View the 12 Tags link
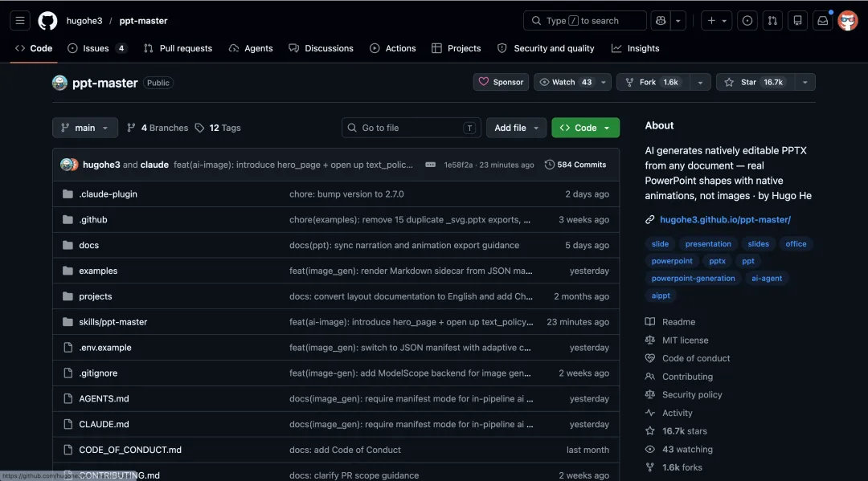 point(218,128)
